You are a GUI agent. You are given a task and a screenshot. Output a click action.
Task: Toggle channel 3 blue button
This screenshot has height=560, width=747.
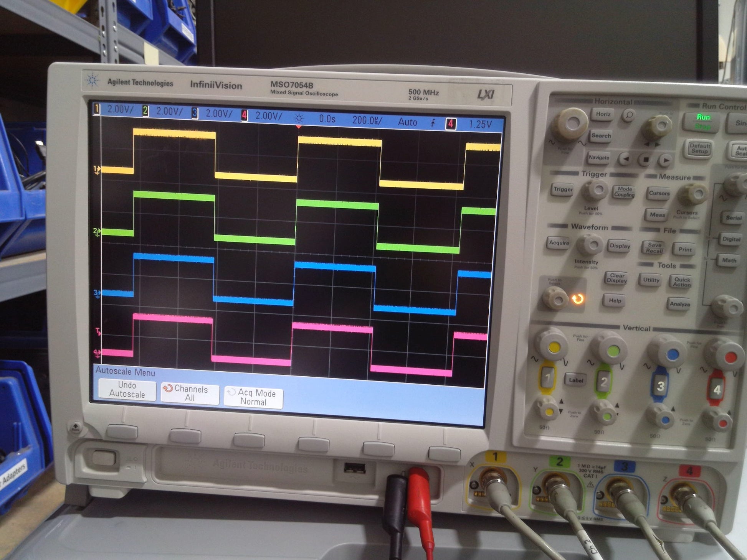click(x=660, y=385)
